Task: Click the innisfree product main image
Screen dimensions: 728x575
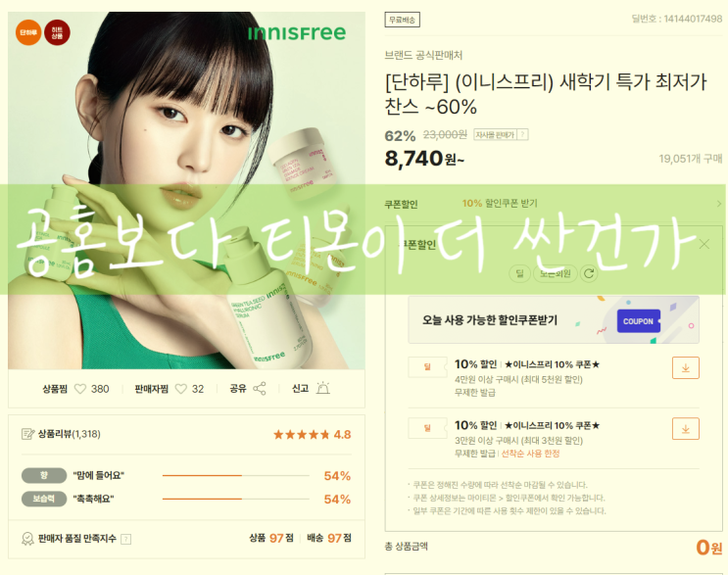Action: point(186,190)
